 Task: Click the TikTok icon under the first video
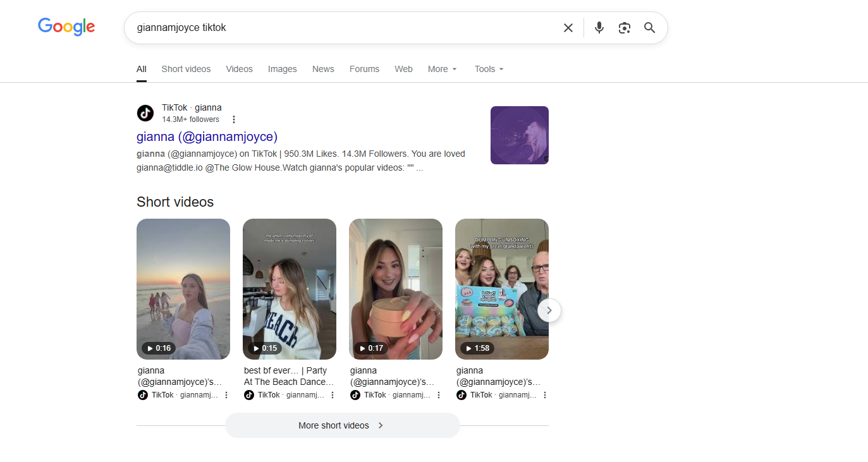coord(142,394)
